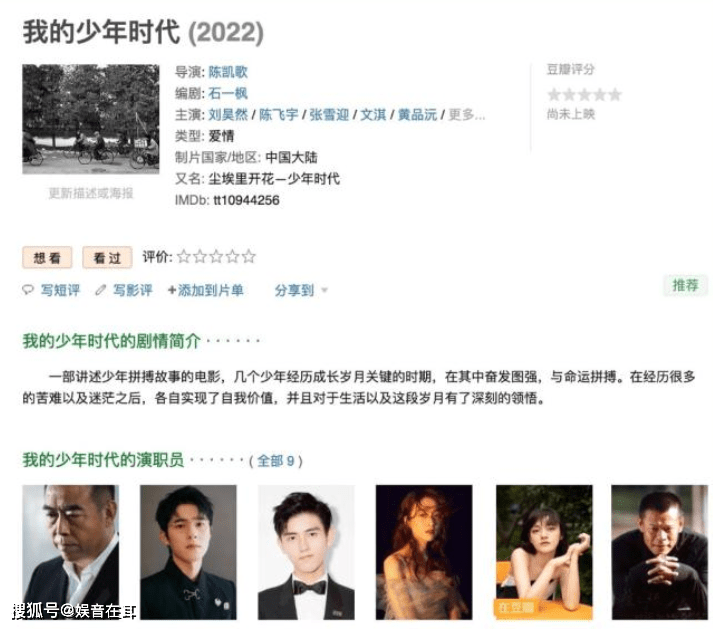Open the full cast list 全部 9
Viewport: 713px width, 629px height.
(276, 461)
